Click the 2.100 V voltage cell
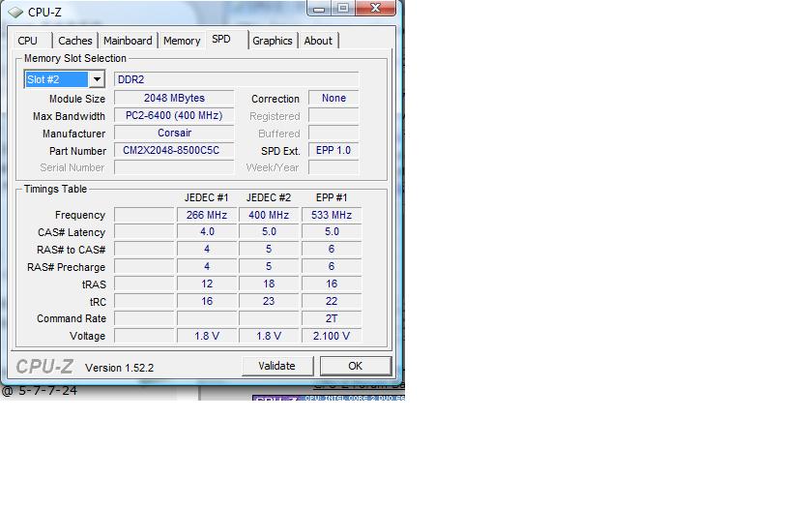The height and width of the screenshot is (508, 812). coord(332,336)
